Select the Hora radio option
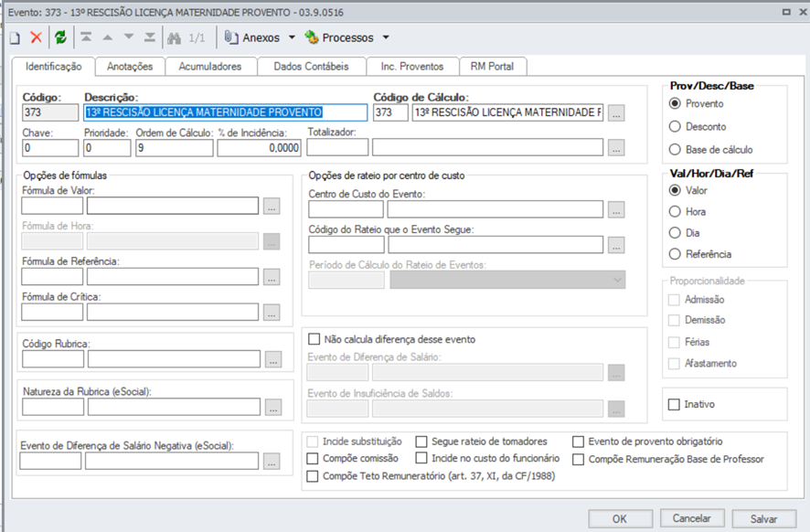 (x=675, y=212)
